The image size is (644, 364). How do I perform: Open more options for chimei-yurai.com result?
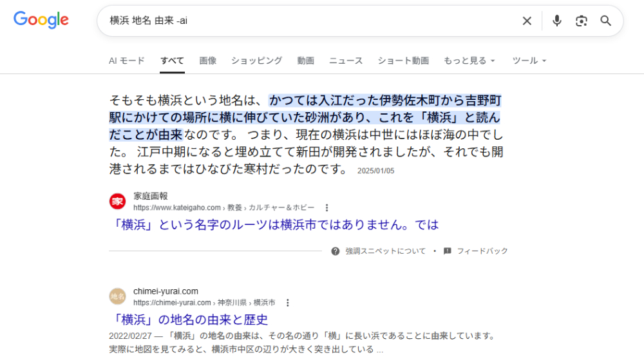point(287,303)
